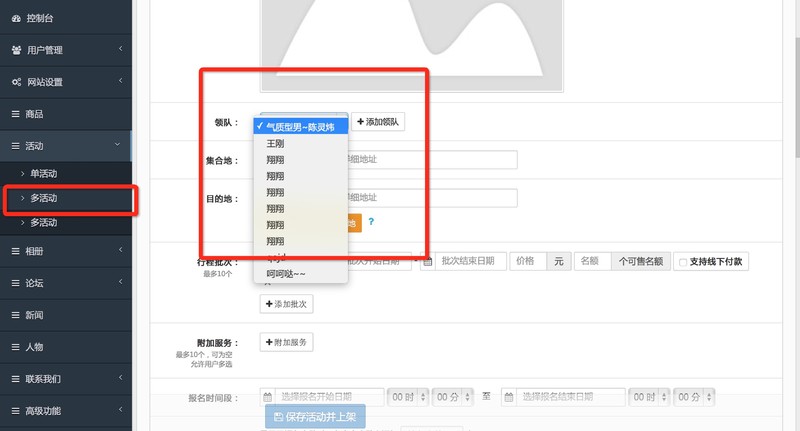Choose 呵呵哒~~ from the leader dropdown
Viewport: 800px width, 431px height.
[x=301, y=274]
